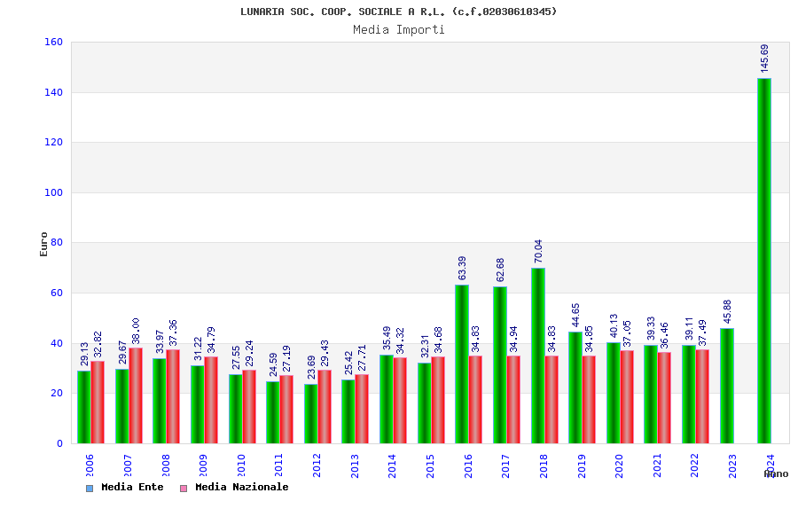Click the 120 value on the Euro axis

coord(53,143)
